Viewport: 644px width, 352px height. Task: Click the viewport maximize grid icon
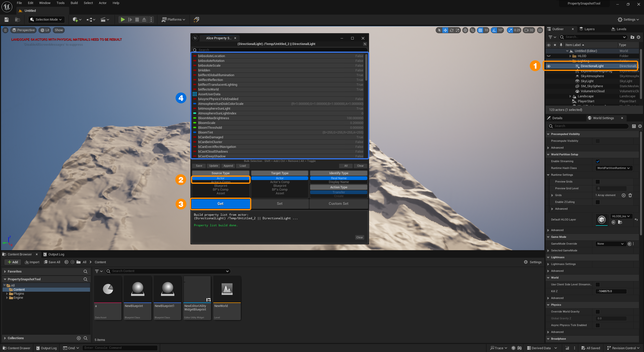540,30
